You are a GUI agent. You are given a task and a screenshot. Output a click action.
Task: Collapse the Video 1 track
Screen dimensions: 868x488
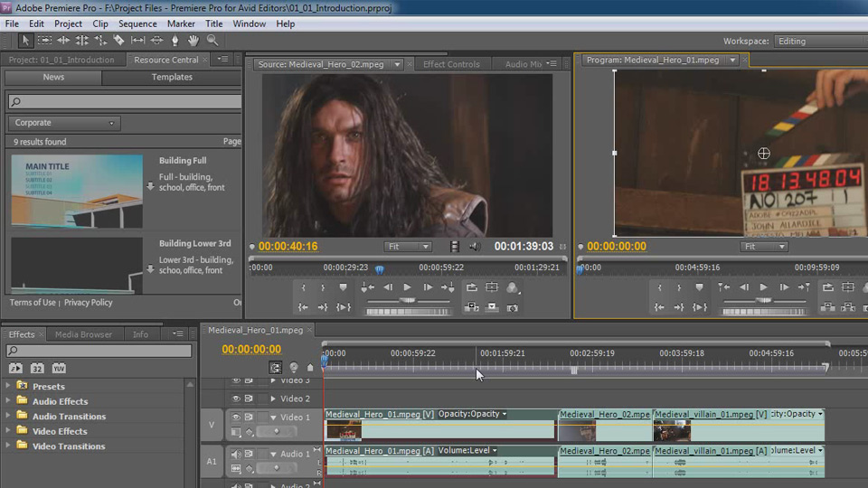point(273,418)
